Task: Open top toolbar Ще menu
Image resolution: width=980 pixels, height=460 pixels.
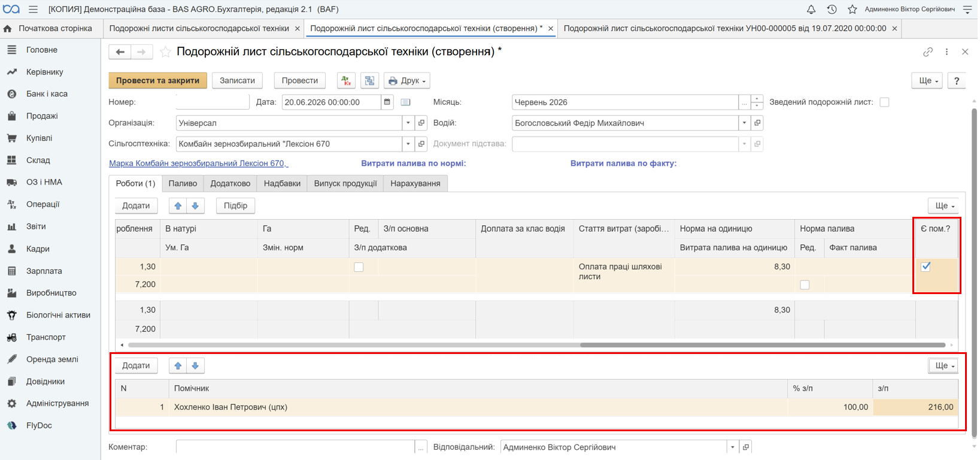Action: click(x=927, y=80)
